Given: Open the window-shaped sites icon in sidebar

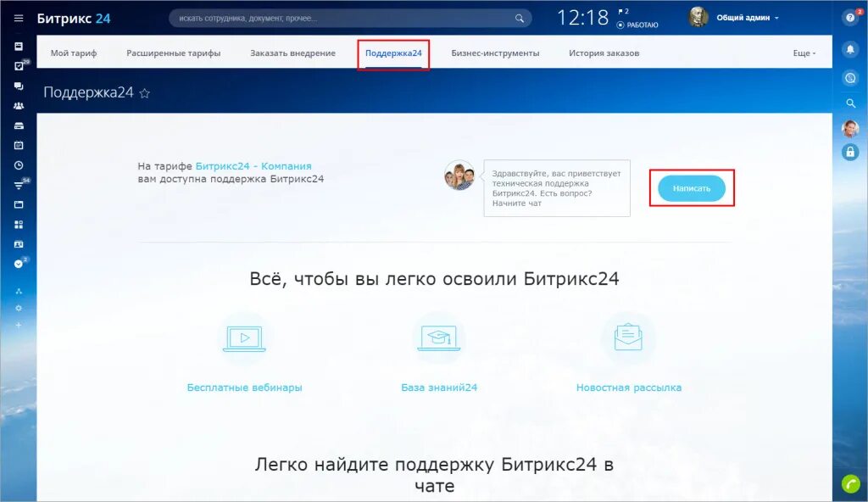Looking at the screenshot, I should tap(19, 204).
